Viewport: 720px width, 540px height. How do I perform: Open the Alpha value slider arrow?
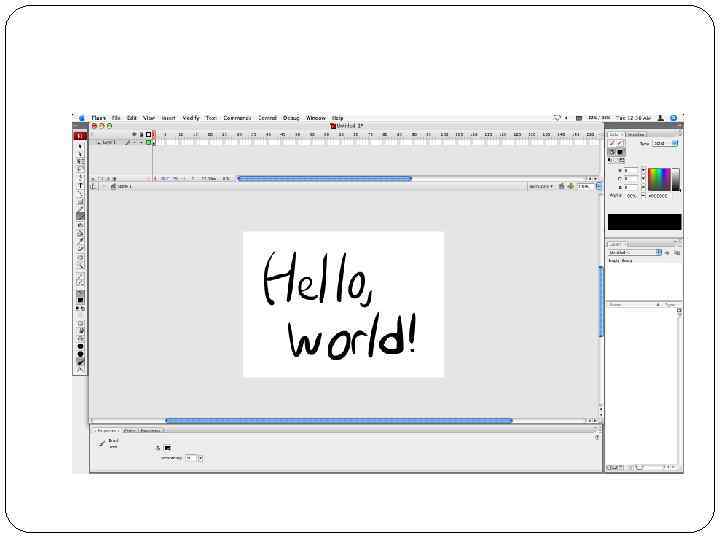[643, 196]
